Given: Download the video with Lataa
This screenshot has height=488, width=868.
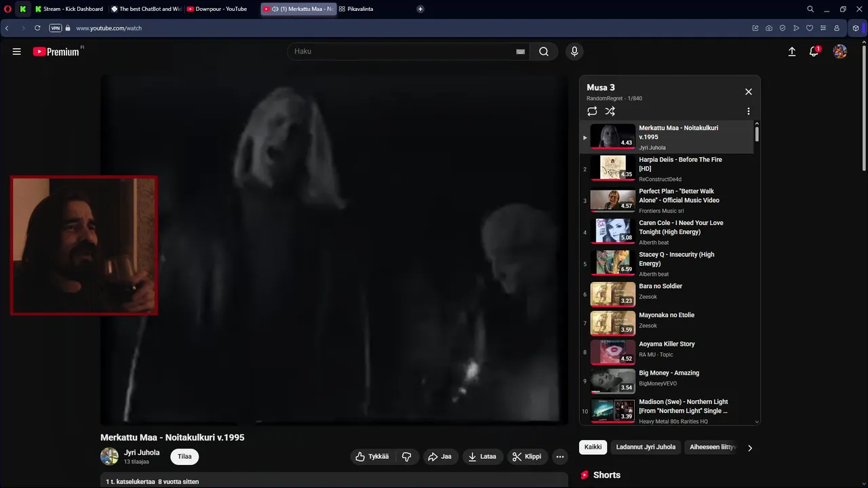Looking at the screenshot, I should click(482, 457).
